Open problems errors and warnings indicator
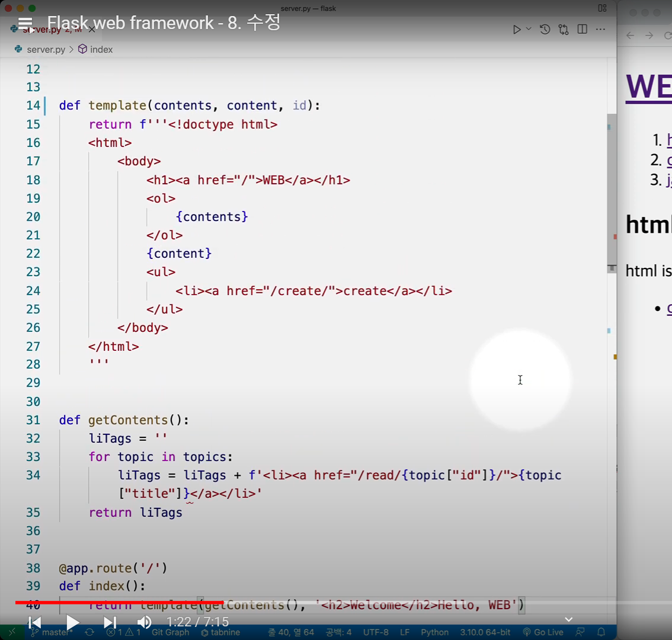The width and height of the screenshot is (672, 640). (123, 632)
